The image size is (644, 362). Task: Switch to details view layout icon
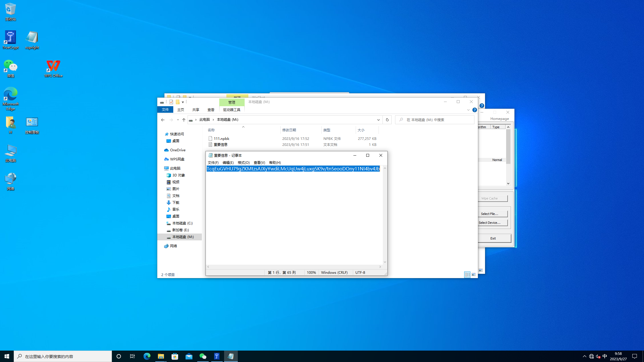(x=467, y=275)
